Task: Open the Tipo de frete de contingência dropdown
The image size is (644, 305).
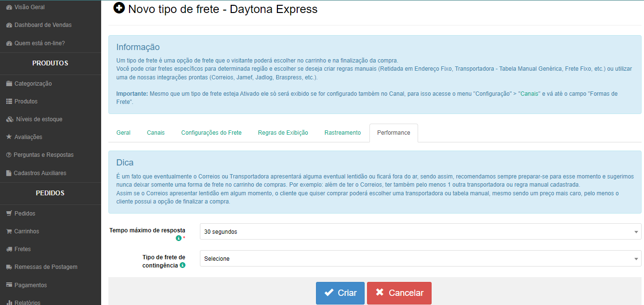Action: click(x=421, y=258)
